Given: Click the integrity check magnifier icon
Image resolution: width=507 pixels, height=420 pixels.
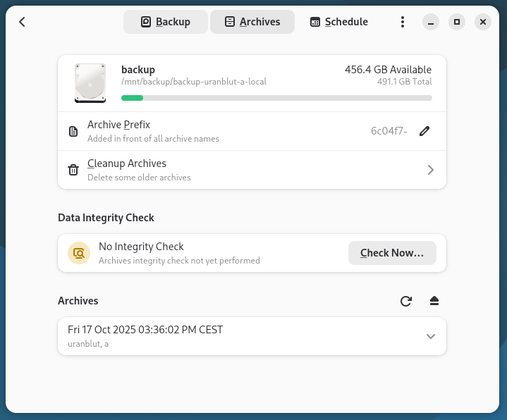Looking at the screenshot, I should click(x=79, y=253).
